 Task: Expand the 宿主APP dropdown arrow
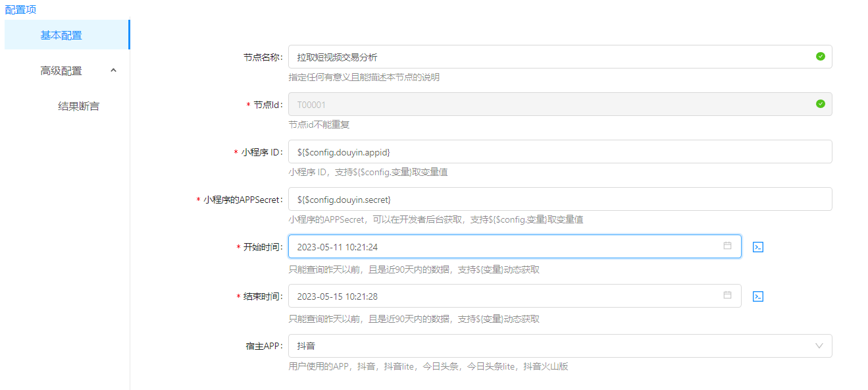point(819,346)
